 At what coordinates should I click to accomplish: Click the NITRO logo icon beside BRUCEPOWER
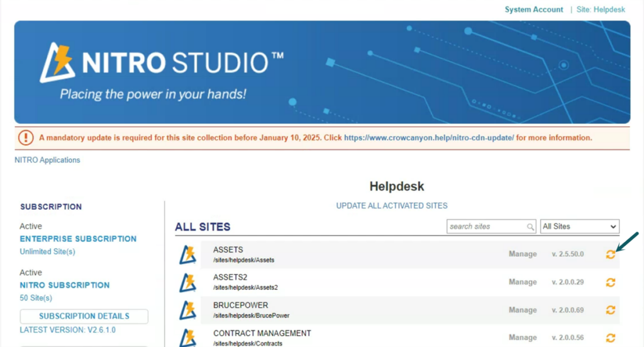(187, 310)
